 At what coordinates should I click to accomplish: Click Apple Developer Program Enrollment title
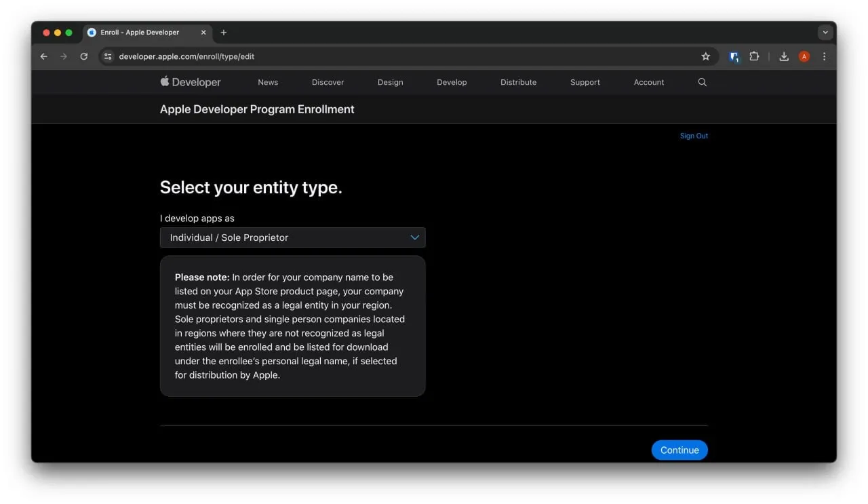pyautogui.click(x=257, y=109)
